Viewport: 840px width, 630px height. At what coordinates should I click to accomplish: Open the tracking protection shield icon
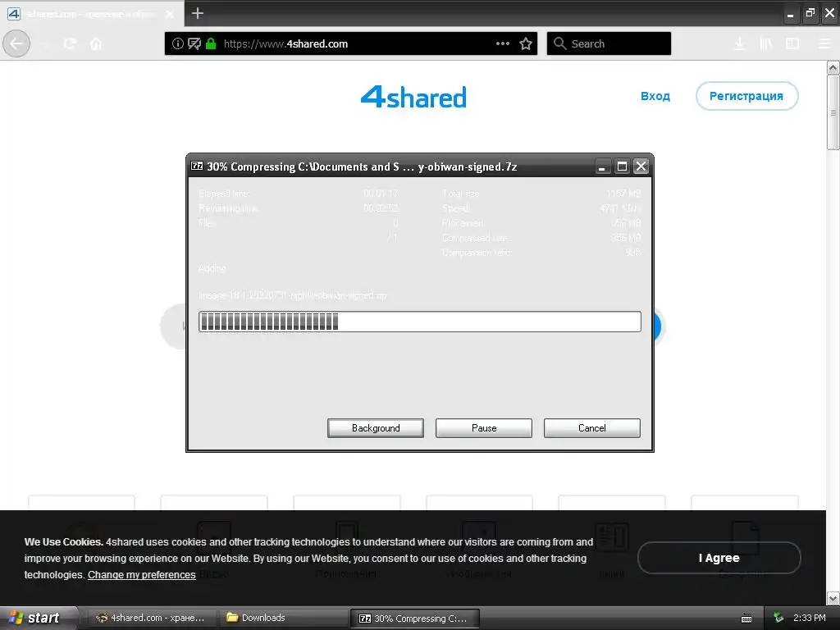[x=194, y=43]
